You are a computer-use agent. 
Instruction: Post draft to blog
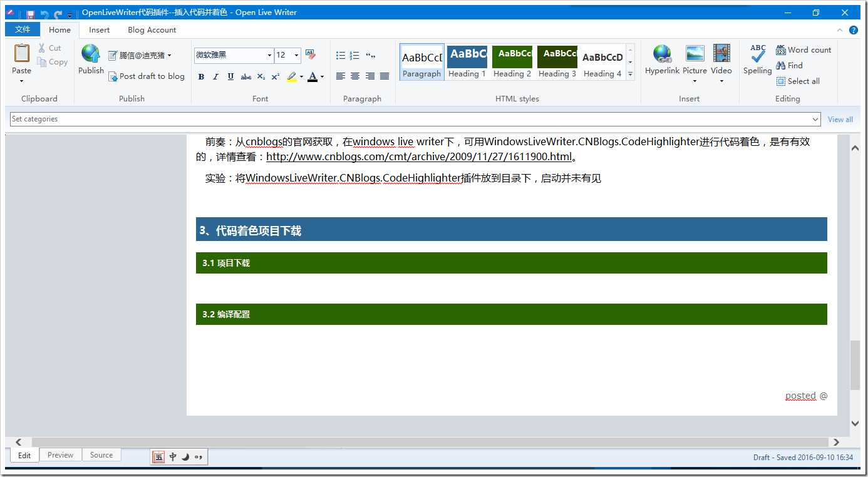147,76
